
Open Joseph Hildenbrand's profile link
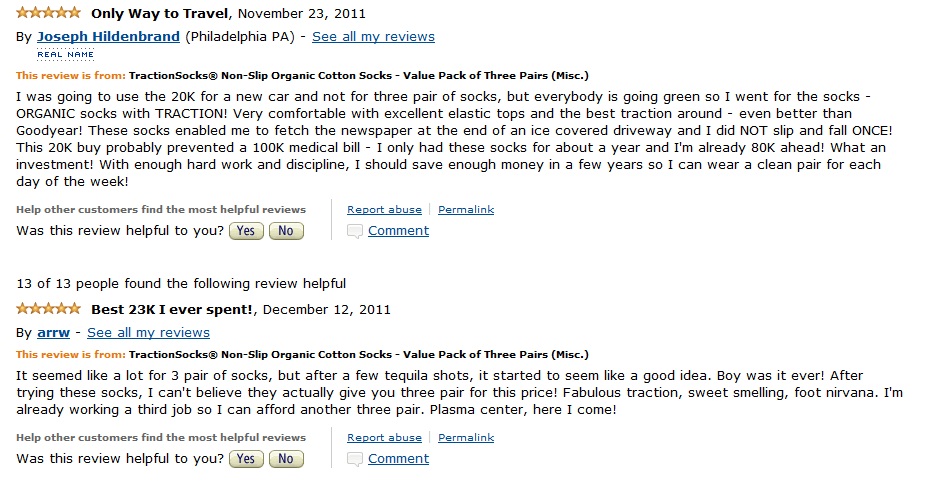pyautogui.click(x=108, y=36)
